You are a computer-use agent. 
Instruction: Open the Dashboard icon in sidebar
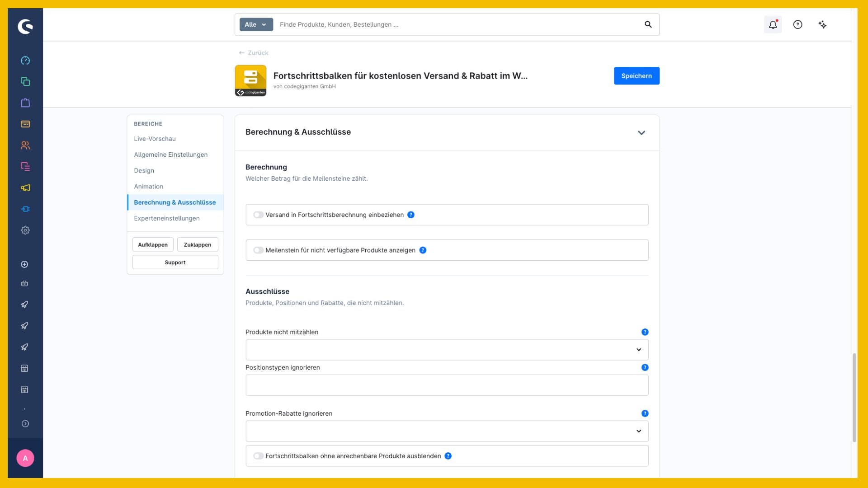pos(25,61)
